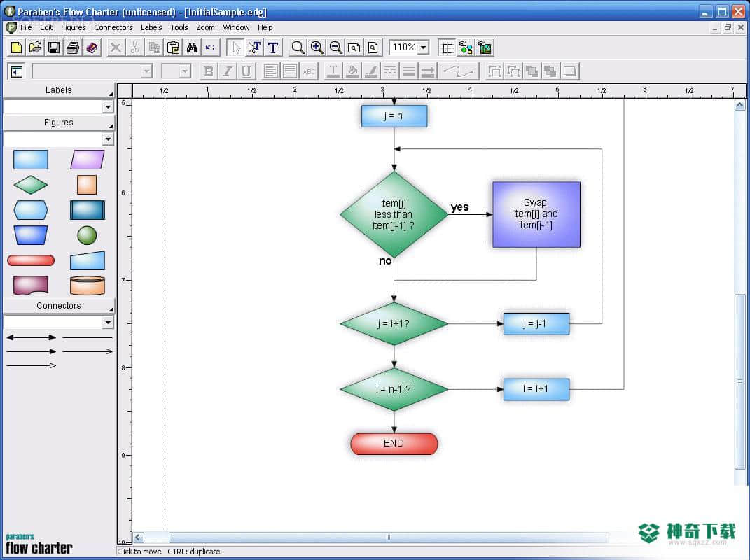Zoom out with the minus magnifier

pos(335,48)
